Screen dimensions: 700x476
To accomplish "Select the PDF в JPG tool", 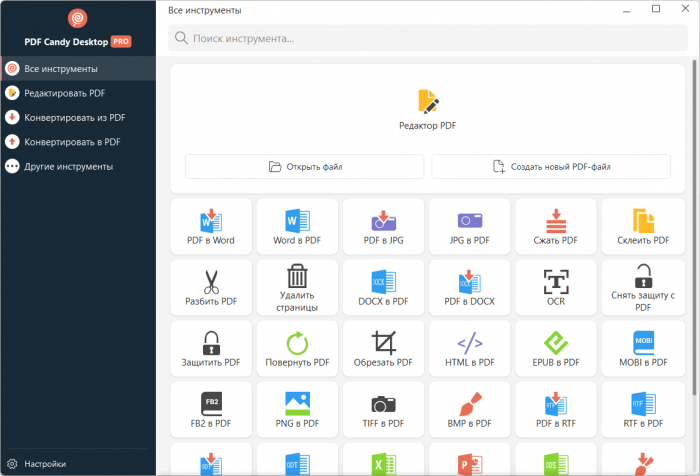I will pyautogui.click(x=383, y=227).
